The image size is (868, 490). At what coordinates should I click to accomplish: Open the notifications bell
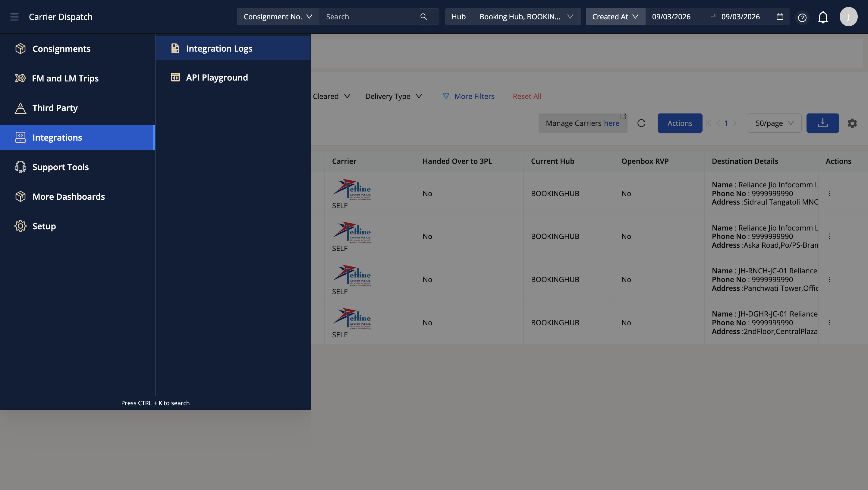[823, 17]
